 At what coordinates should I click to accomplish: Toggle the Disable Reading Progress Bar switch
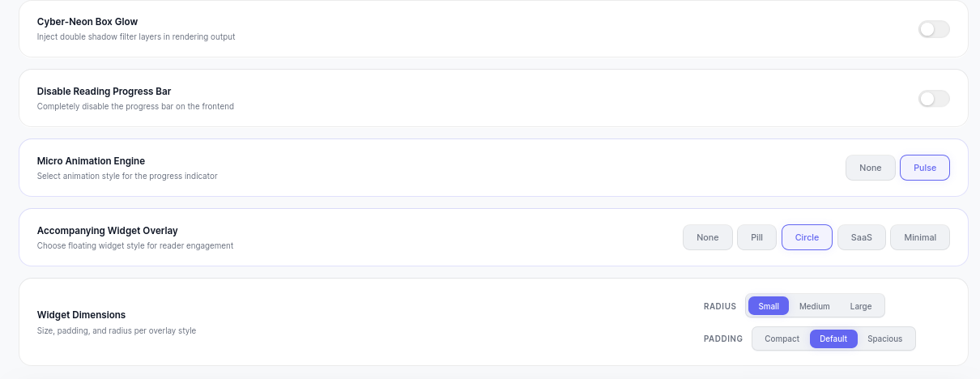[x=934, y=99]
